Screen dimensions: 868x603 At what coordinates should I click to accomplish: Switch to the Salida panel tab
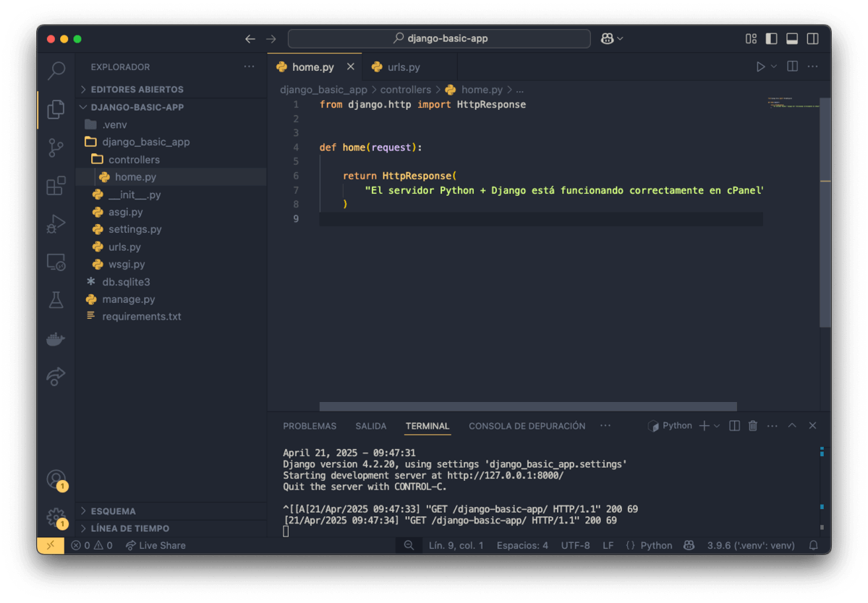[371, 426]
